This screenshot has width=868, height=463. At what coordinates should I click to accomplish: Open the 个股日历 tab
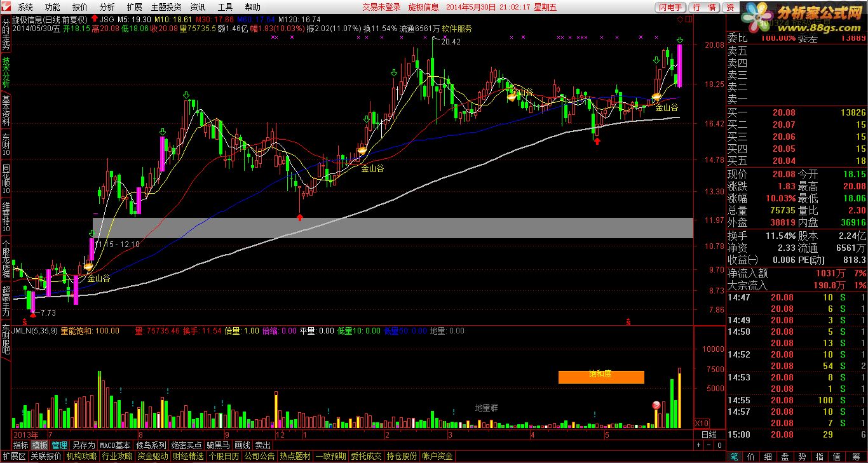[x=224, y=456]
